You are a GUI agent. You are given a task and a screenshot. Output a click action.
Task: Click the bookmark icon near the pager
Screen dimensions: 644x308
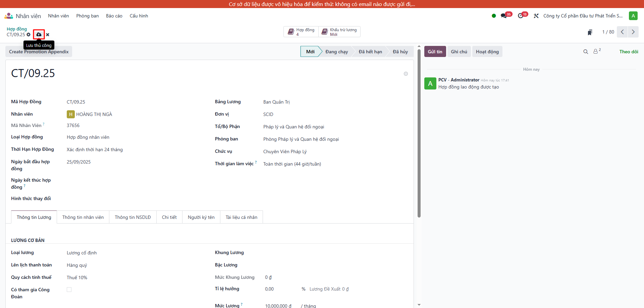590,32
